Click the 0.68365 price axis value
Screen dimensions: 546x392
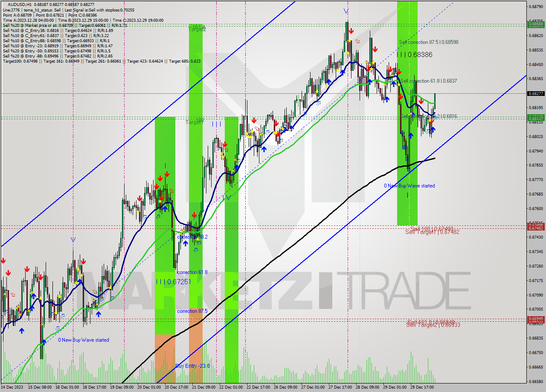point(536,79)
